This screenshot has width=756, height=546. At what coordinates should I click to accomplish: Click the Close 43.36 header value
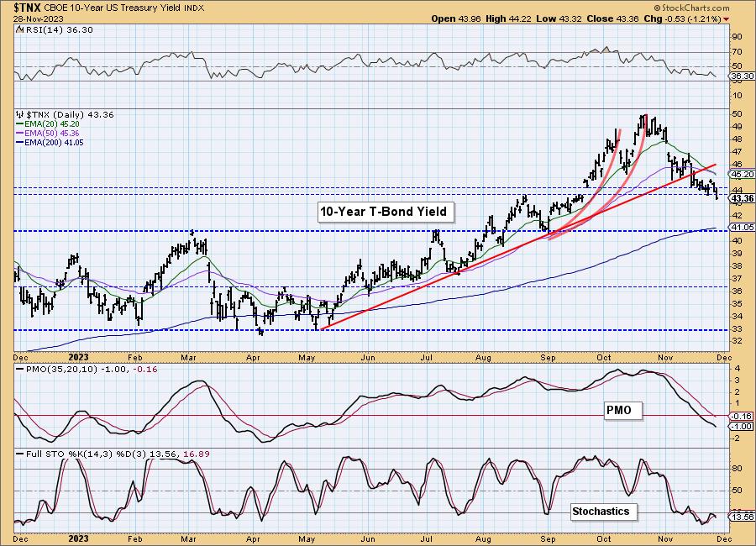[x=612, y=18]
